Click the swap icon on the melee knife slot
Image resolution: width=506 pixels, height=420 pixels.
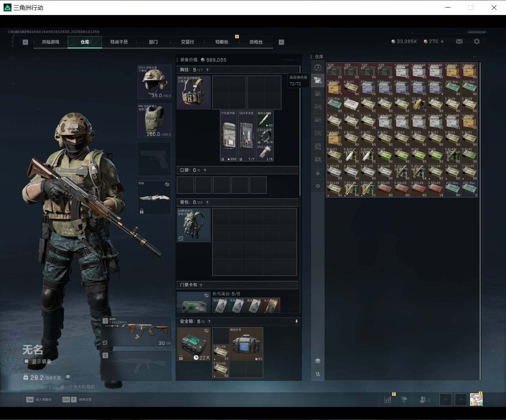point(167,185)
